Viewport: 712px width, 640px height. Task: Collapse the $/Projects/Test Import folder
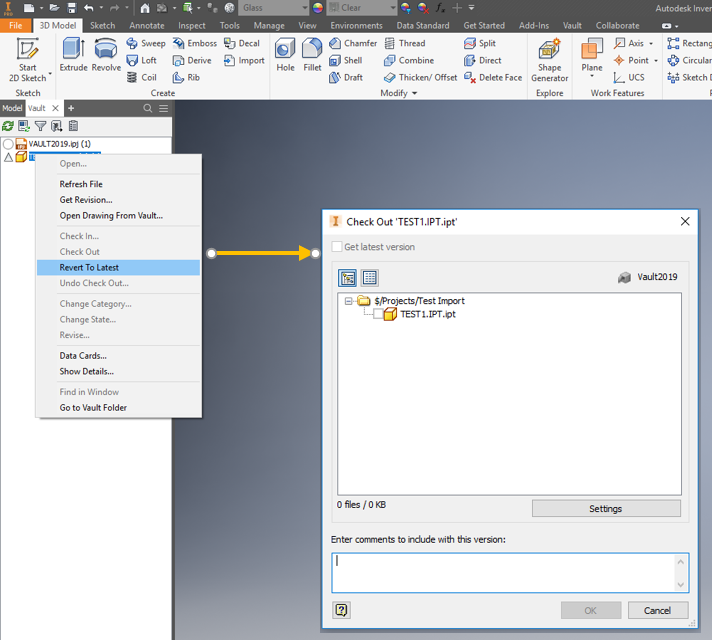348,301
